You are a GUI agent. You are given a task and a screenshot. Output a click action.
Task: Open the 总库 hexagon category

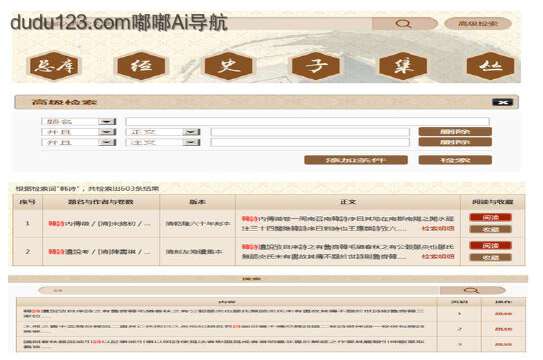point(54,66)
